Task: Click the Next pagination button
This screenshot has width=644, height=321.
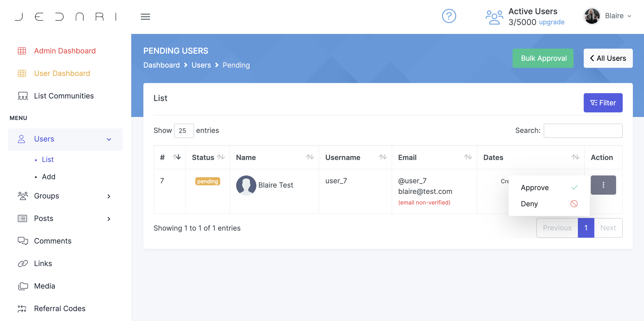Action: tap(608, 228)
